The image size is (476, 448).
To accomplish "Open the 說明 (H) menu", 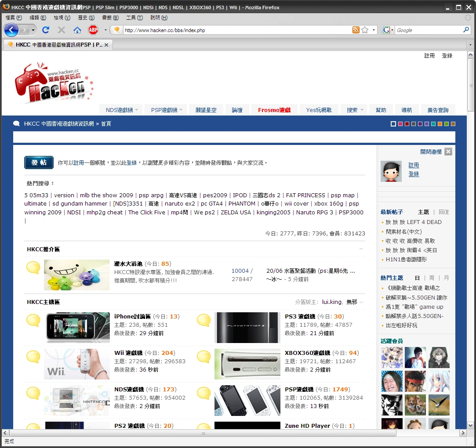I will (159, 18).
